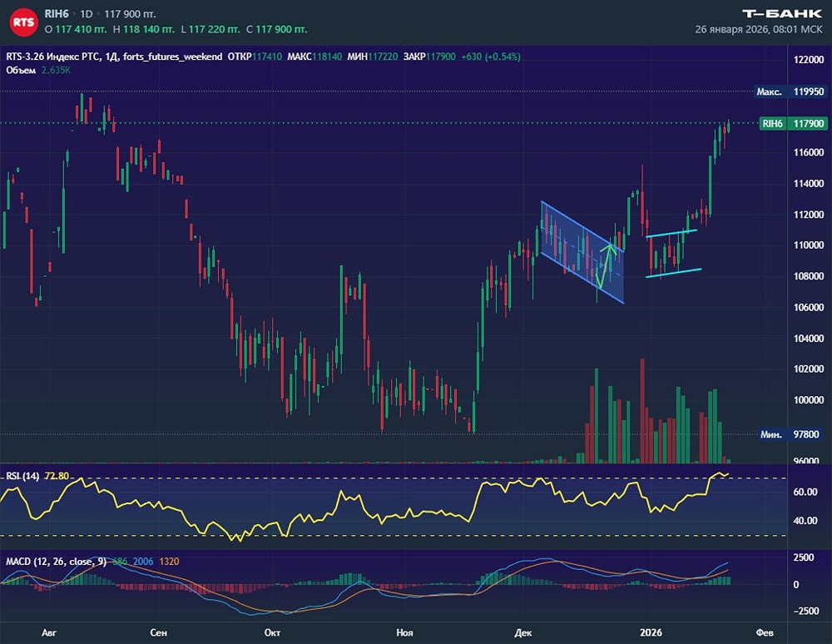
Task: Click the 'RTS-3.26 Индекс РТС' chart title
Action: pos(53,57)
